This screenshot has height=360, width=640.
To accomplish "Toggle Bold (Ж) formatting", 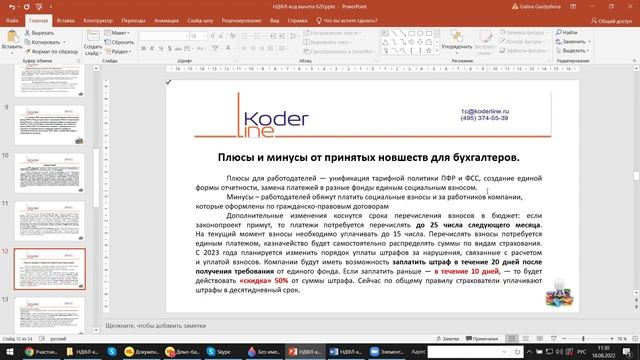I will (x=144, y=49).
